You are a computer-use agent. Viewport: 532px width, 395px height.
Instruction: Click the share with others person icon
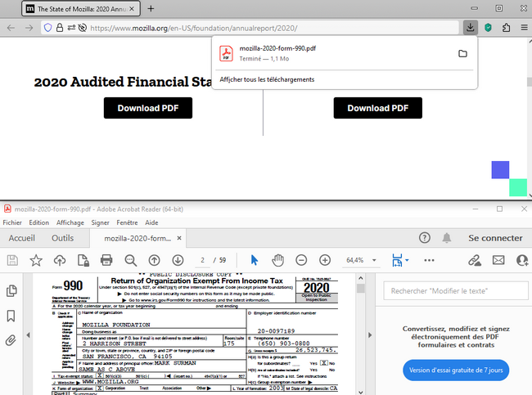coord(522,260)
